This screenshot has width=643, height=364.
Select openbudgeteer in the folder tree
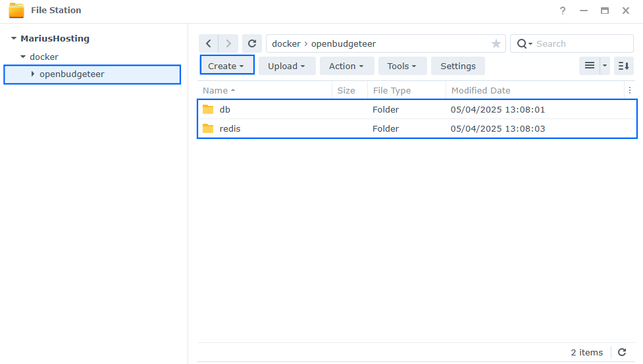[x=72, y=74]
